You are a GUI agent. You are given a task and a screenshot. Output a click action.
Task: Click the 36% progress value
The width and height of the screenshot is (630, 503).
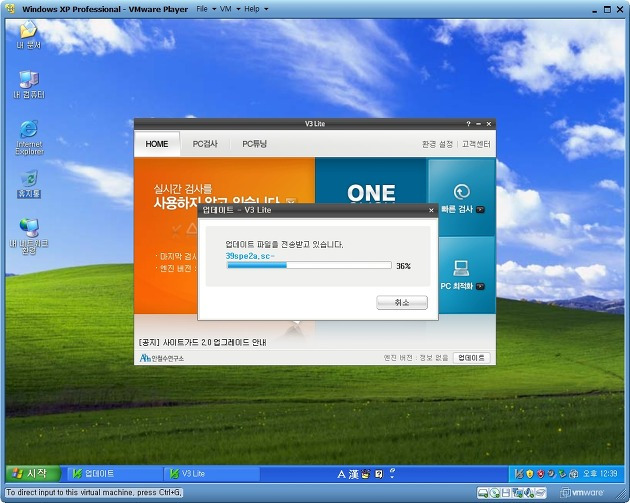coord(403,266)
